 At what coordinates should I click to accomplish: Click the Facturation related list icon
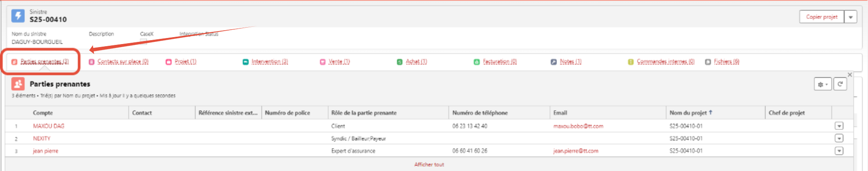[x=477, y=62]
